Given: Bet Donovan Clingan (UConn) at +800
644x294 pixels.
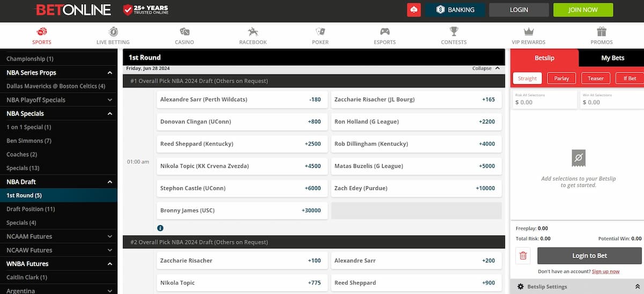Looking at the screenshot, I should tap(242, 122).
